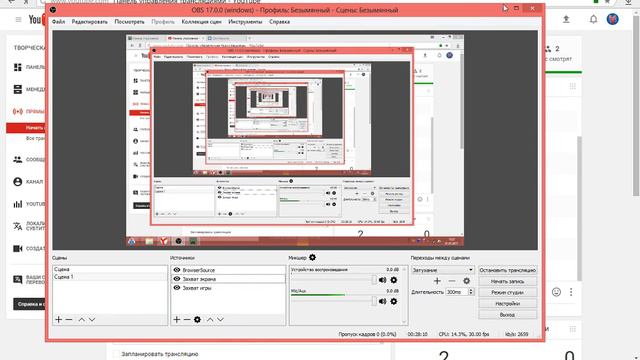Click the Микшер panel scrollbar

coord(404,296)
